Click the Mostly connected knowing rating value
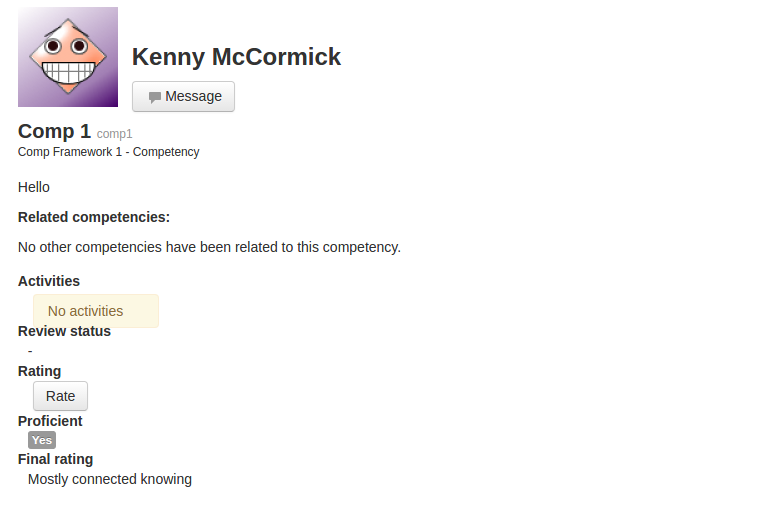 click(x=109, y=479)
